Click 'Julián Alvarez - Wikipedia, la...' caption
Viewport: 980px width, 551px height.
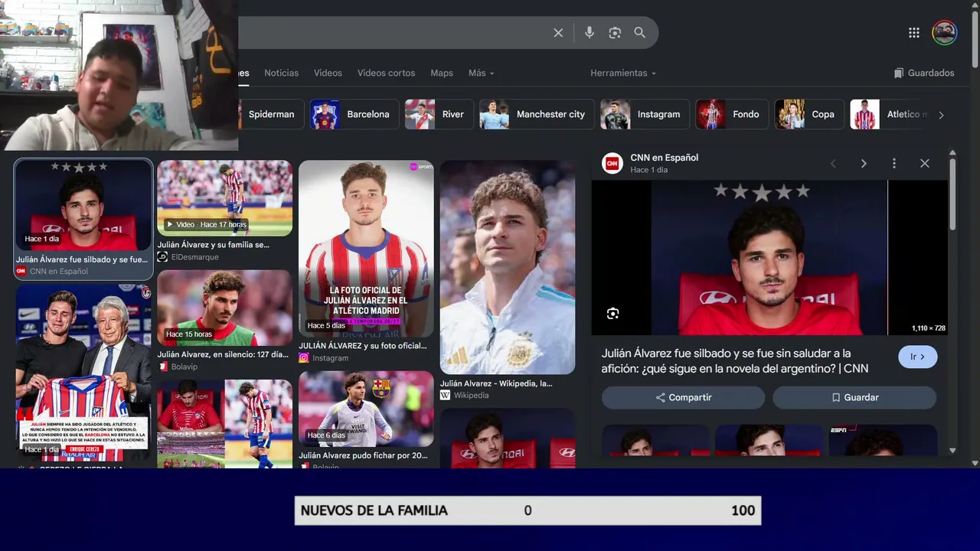point(496,383)
